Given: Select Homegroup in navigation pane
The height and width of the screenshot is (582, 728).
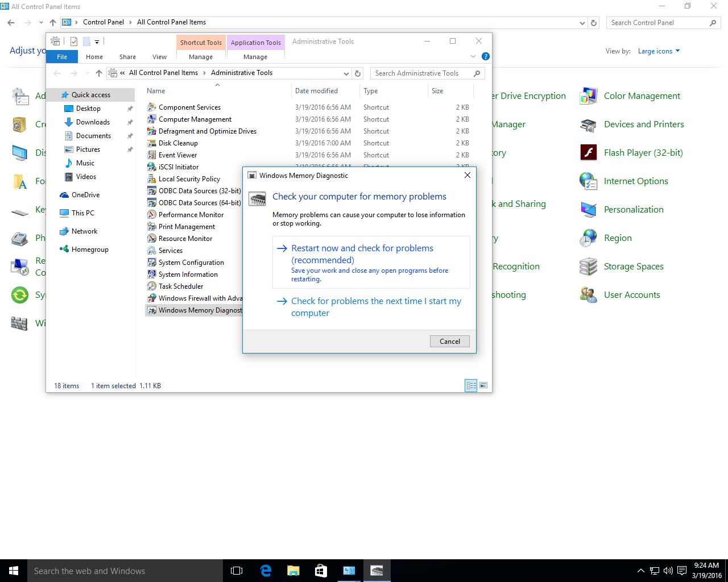Looking at the screenshot, I should coord(90,250).
